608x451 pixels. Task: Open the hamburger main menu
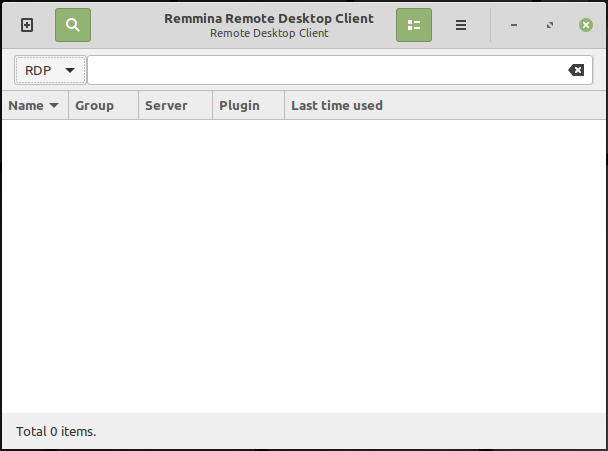(461, 25)
